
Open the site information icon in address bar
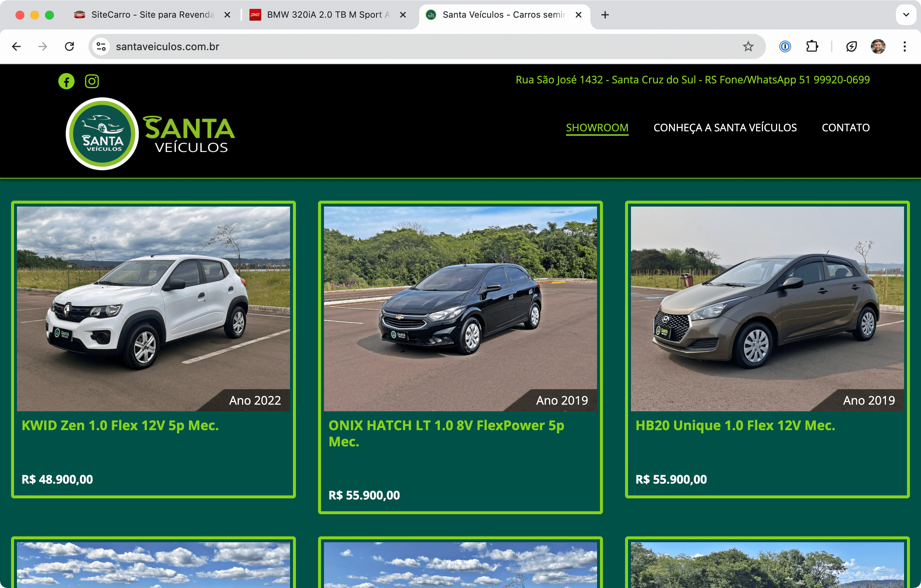tap(101, 46)
